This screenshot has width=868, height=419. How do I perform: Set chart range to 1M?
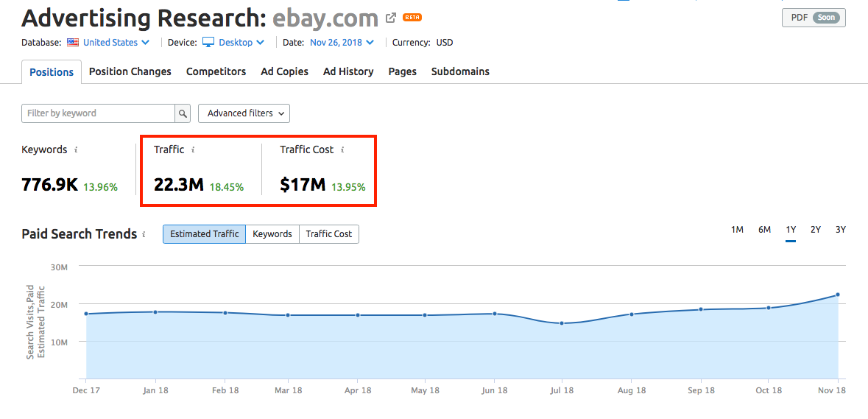point(737,230)
